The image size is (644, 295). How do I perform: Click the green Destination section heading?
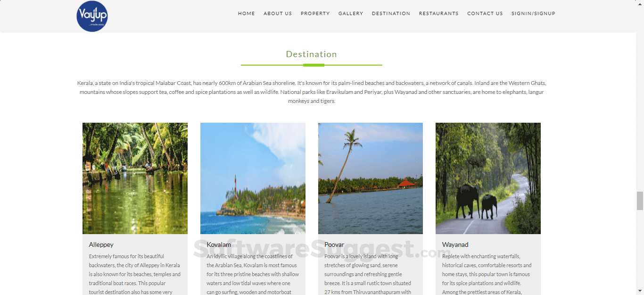tap(311, 54)
